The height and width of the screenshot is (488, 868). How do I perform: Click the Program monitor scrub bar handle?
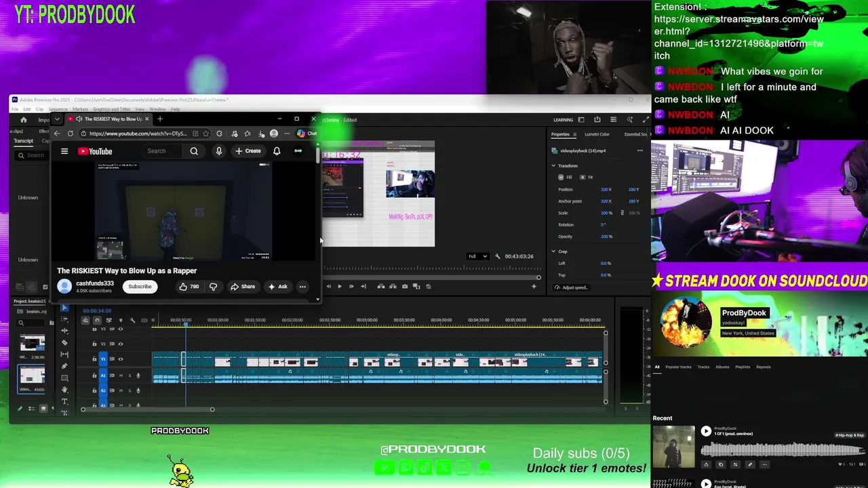[539, 277]
